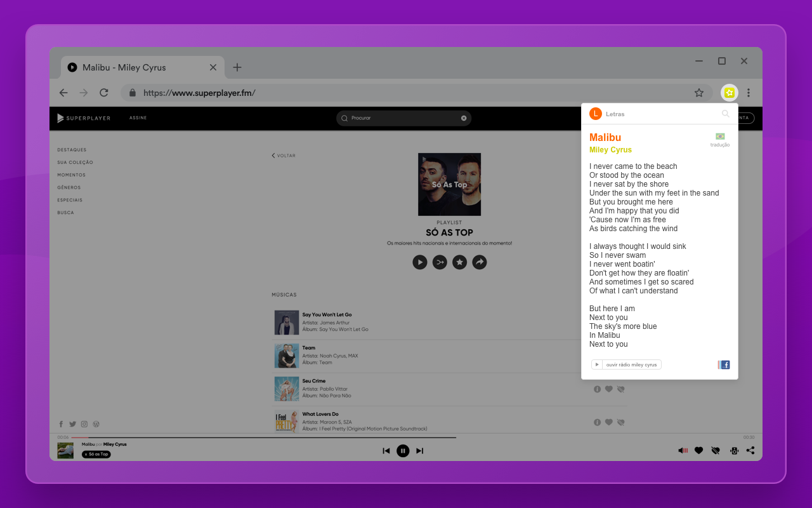Viewport: 812px width, 508px height.
Task: Click the Assine link in header
Action: point(138,118)
